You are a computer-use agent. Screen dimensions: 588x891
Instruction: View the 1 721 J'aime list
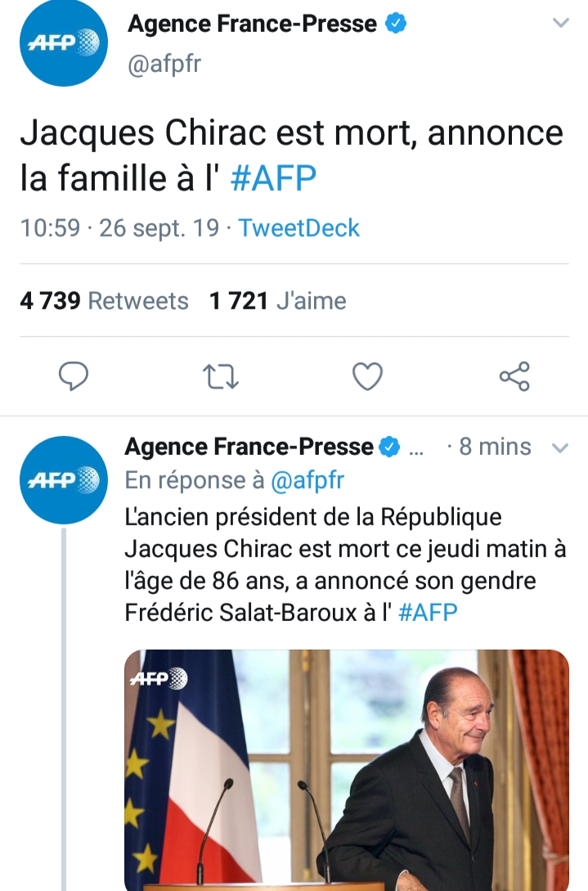point(278,301)
